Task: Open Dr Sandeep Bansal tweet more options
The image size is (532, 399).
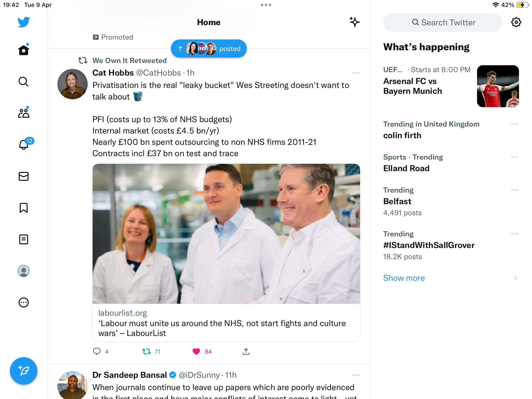Action: coord(356,375)
